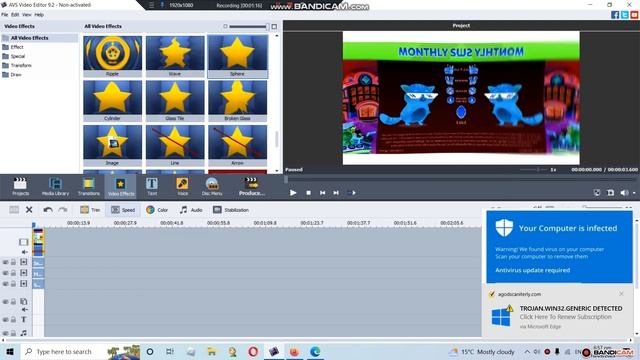Open the Help menu
Screen dimensions: 640x360
39,15
